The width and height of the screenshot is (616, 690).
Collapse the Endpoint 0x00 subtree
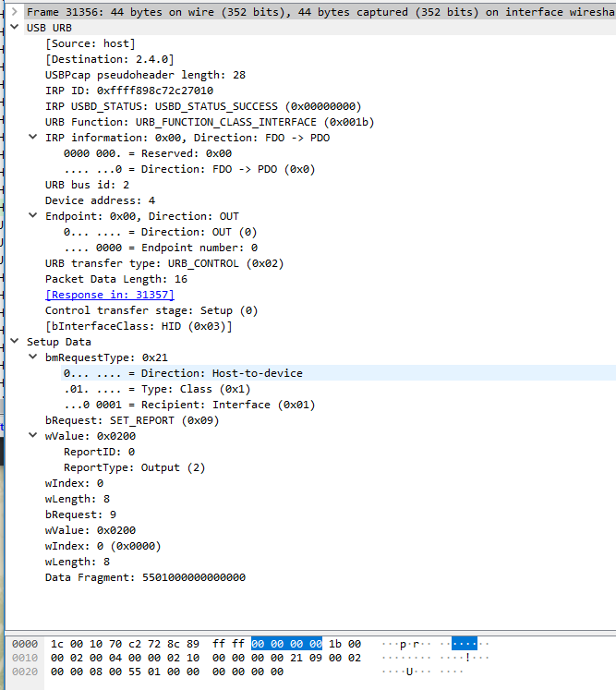coord(33,215)
